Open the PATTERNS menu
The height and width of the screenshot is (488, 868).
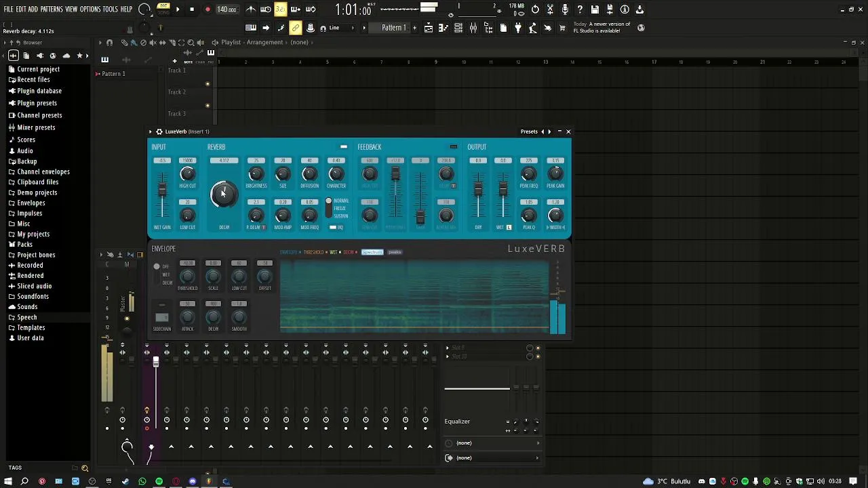pos(52,9)
